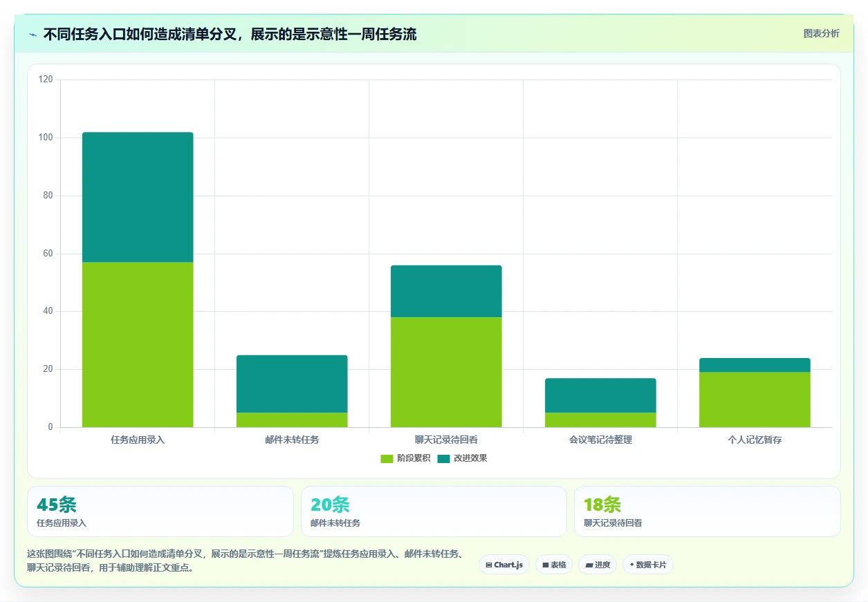Click the x-axis label 聊天记录待回看 below the chart
The image size is (868, 602).
click(x=446, y=440)
